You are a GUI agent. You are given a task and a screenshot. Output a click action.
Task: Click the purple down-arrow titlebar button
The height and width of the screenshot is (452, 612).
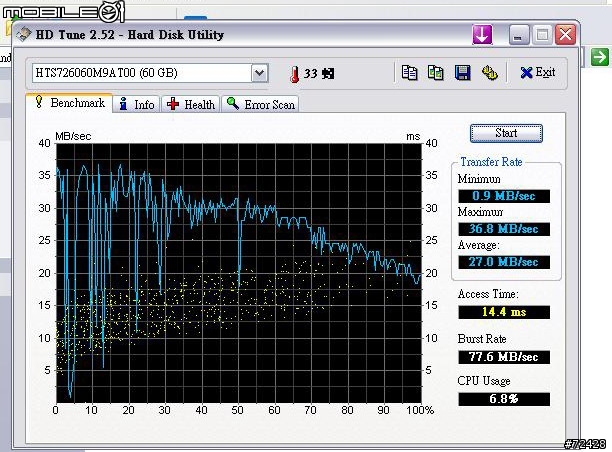pyautogui.click(x=482, y=35)
